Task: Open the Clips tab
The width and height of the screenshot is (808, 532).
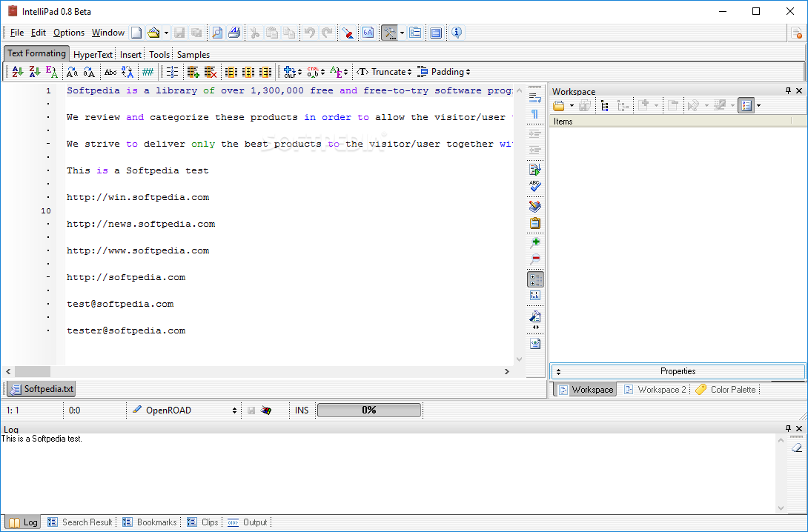Action: click(202, 522)
